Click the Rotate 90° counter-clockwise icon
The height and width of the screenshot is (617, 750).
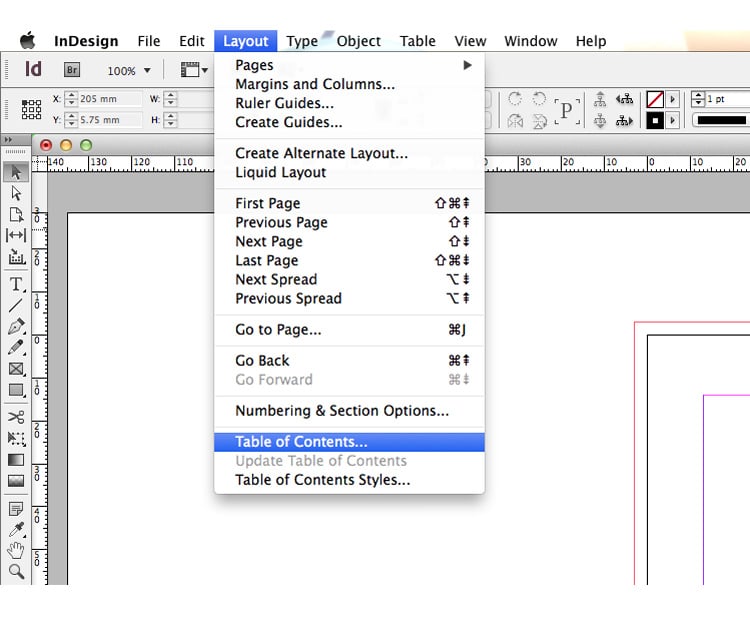[539, 99]
